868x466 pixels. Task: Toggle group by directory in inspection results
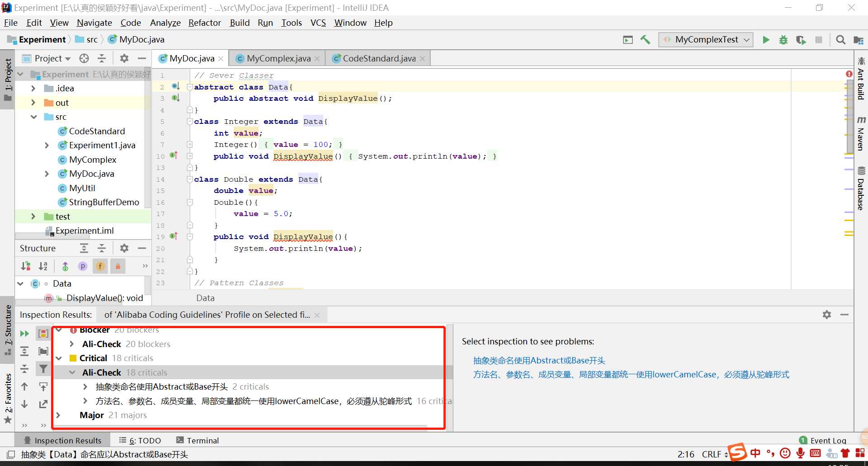(43, 351)
